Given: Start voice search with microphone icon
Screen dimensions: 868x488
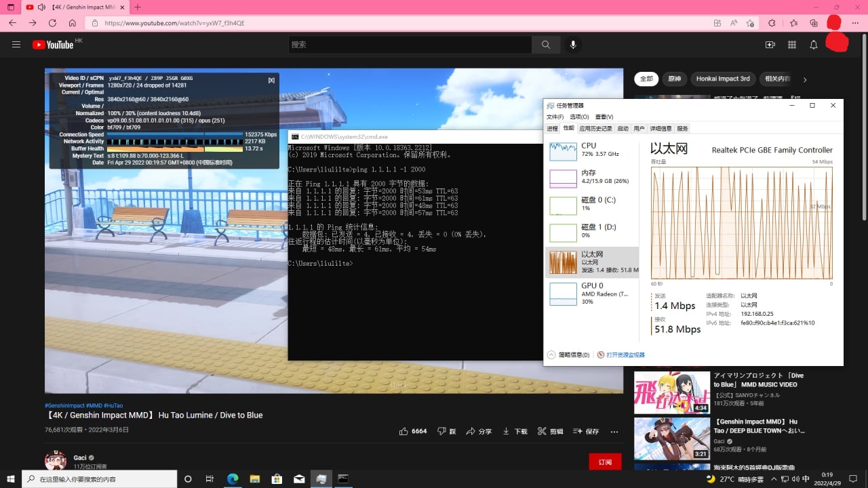Looking at the screenshot, I should point(573,45).
